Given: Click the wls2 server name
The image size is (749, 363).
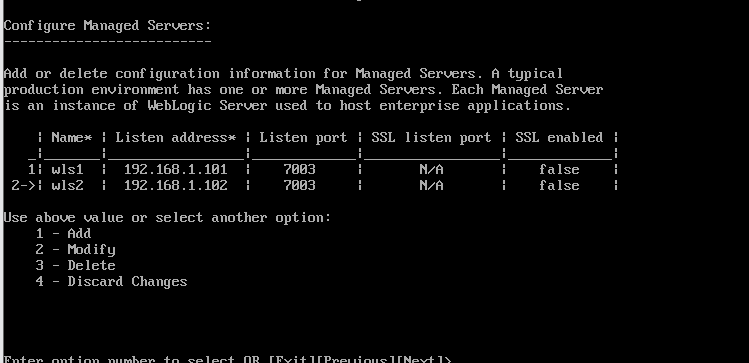Looking at the screenshot, I should pyautogui.click(x=67, y=185).
